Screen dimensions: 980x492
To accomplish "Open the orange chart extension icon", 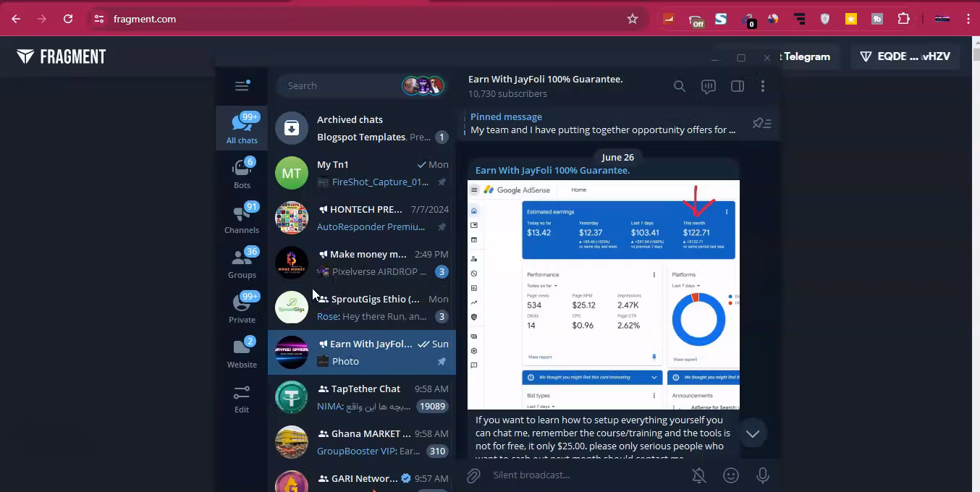I will 669,20.
